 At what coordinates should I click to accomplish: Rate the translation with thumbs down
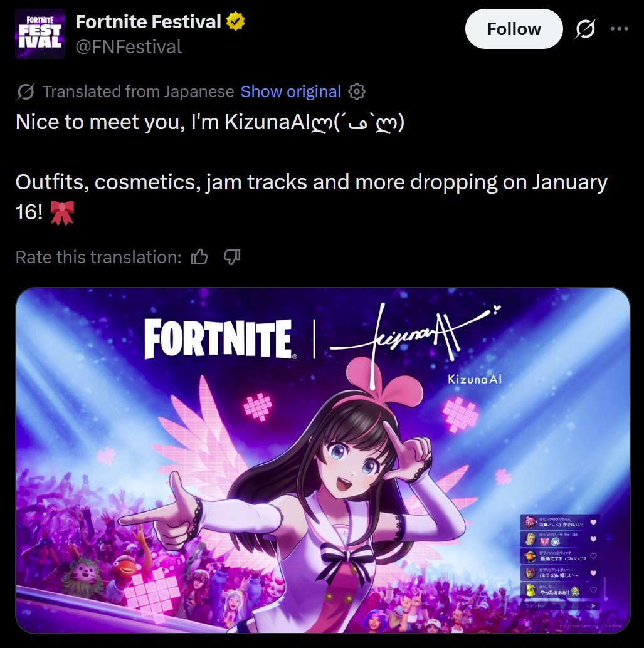click(232, 257)
